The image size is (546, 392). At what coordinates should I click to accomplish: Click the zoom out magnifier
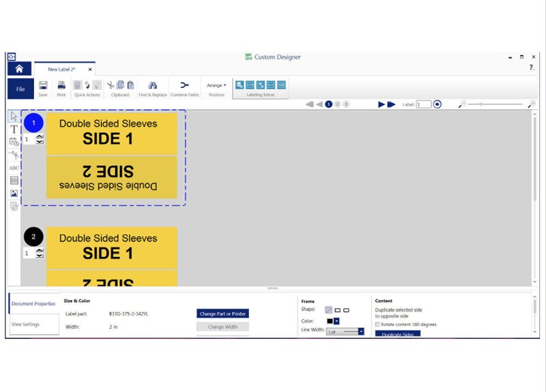click(x=462, y=104)
